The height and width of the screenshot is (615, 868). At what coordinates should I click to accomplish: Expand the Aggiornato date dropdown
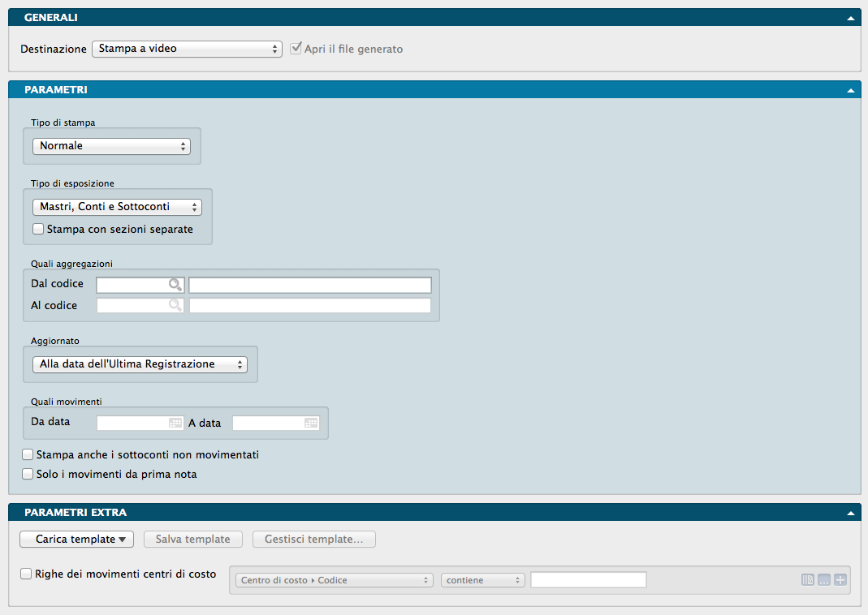click(x=140, y=364)
